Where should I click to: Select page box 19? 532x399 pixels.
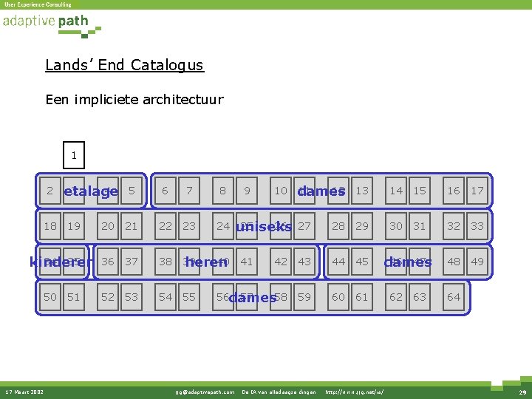point(74,226)
